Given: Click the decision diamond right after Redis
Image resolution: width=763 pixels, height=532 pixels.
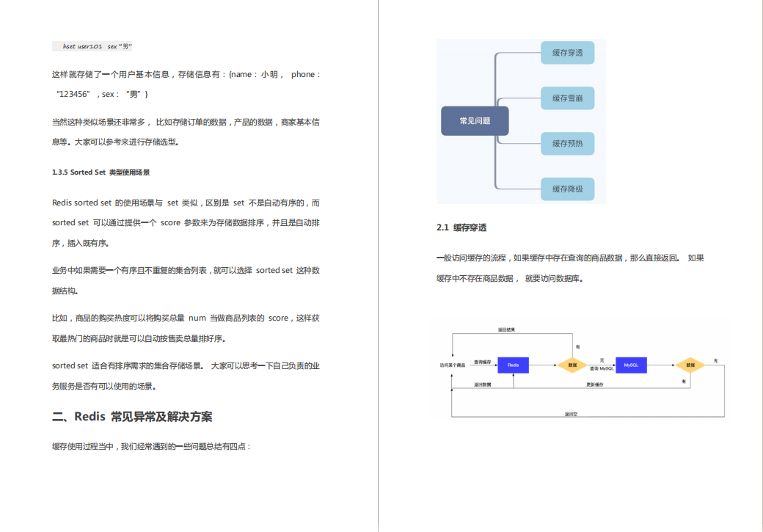Looking at the screenshot, I should (x=572, y=365).
